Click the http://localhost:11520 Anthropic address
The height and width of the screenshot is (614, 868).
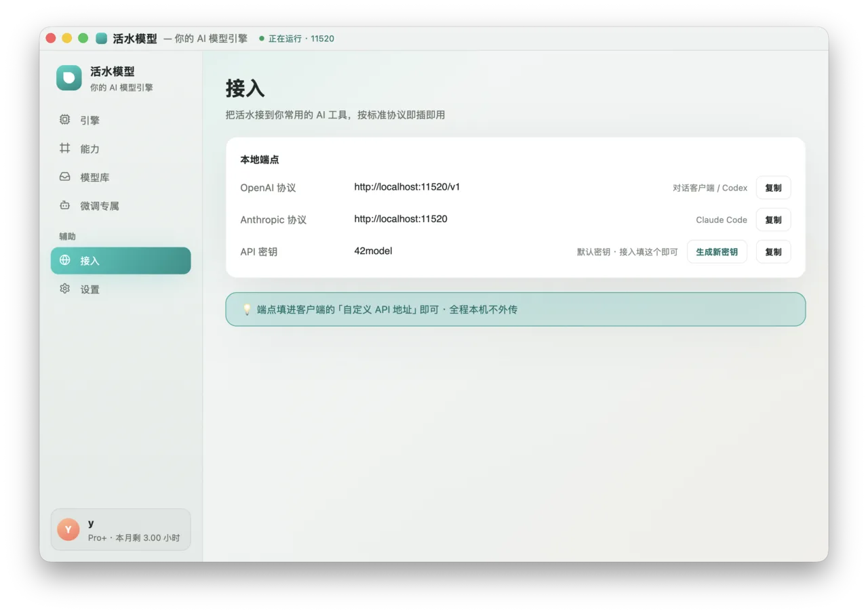(401, 219)
